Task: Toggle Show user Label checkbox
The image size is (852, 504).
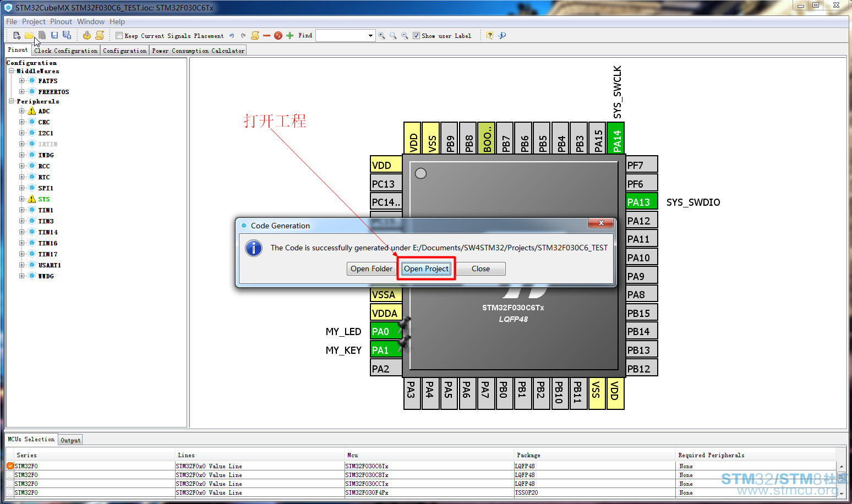Action: click(416, 36)
